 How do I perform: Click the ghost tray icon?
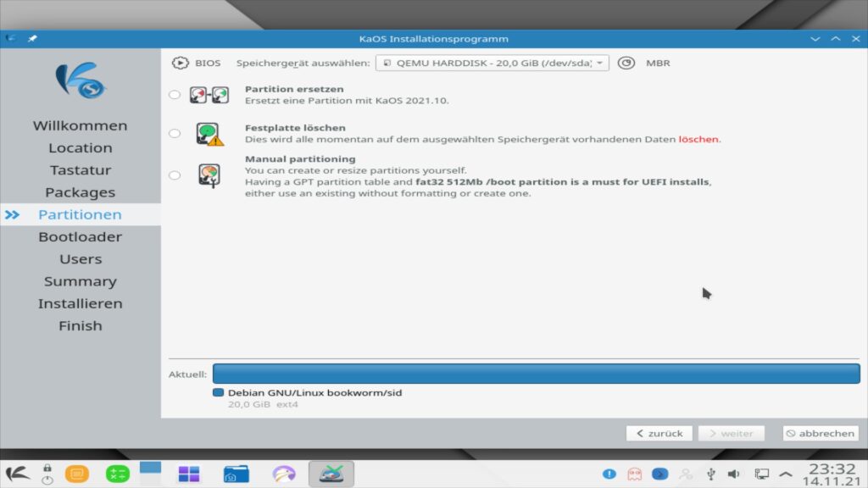[x=634, y=474]
